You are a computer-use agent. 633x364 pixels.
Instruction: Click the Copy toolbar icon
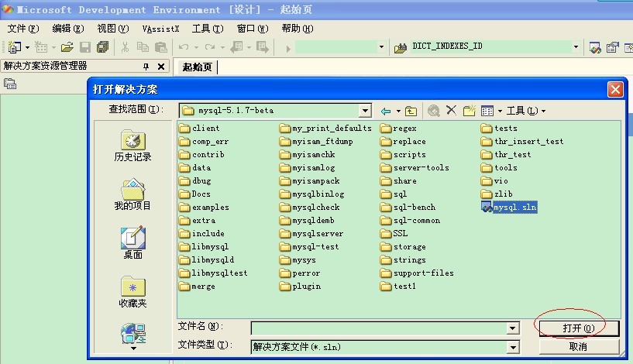(x=143, y=47)
